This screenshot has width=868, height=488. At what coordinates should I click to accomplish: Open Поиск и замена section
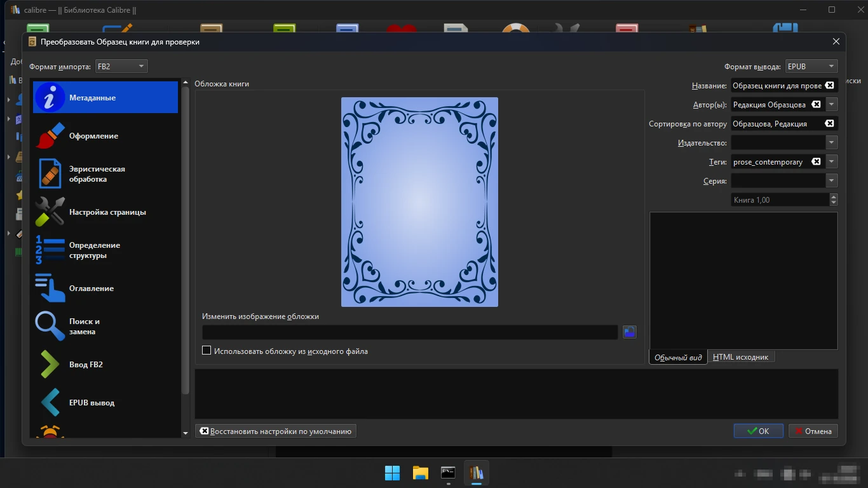click(105, 326)
